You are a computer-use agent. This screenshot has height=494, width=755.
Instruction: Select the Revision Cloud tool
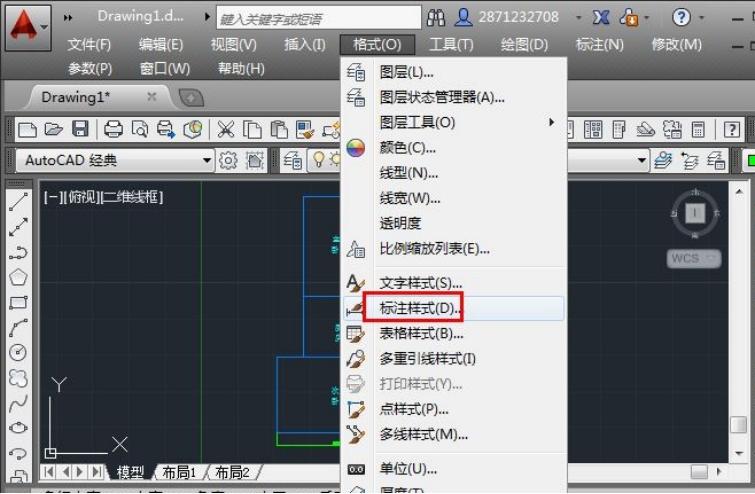tap(18, 378)
